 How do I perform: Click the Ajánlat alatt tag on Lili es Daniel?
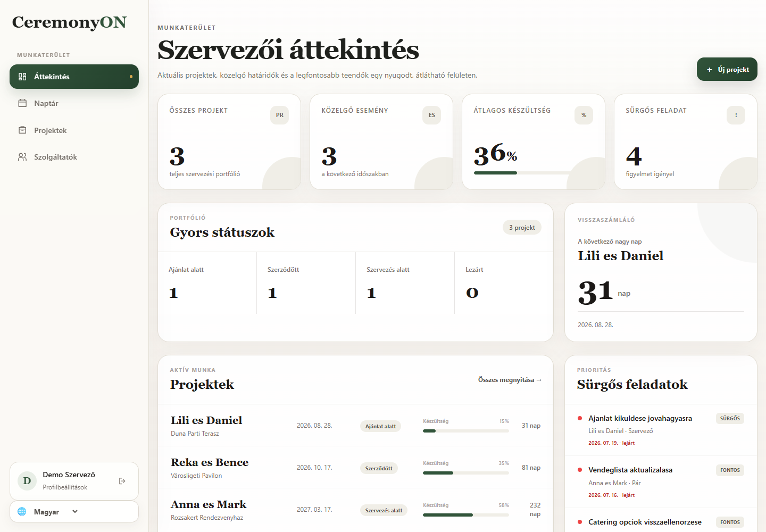(380, 426)
